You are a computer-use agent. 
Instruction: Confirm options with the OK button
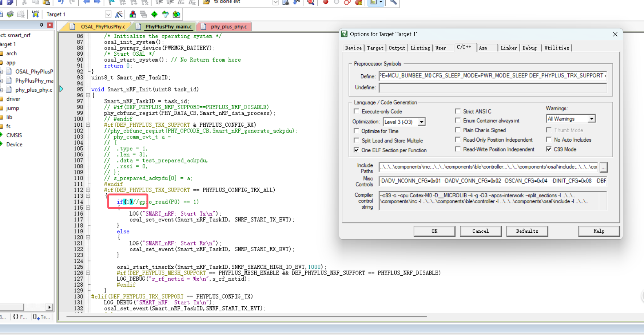pyautogui.click(x=434, y=231)
